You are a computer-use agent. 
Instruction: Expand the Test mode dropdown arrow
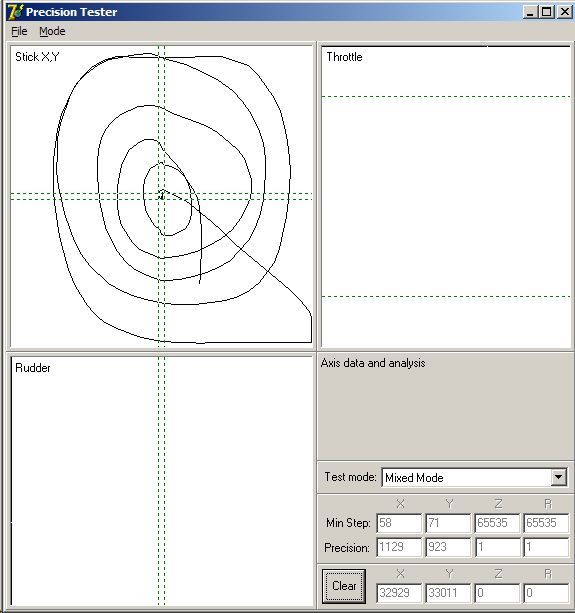(x=559, y=477)
